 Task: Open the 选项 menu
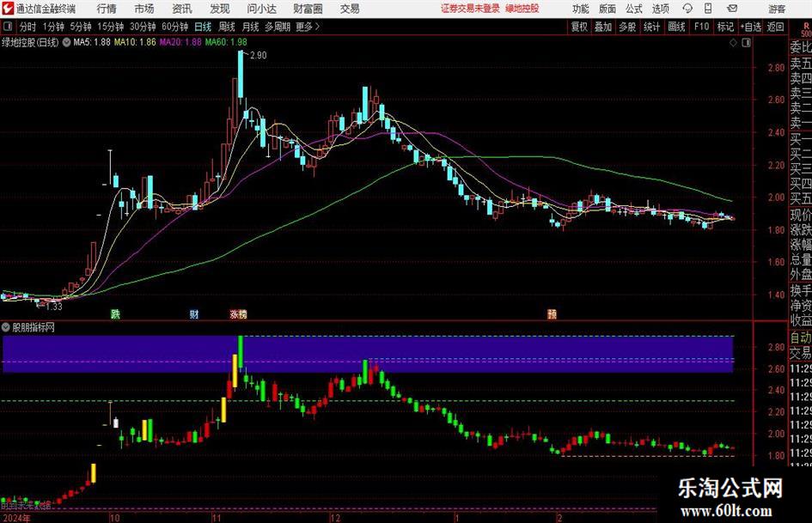[x=660, y=9]
